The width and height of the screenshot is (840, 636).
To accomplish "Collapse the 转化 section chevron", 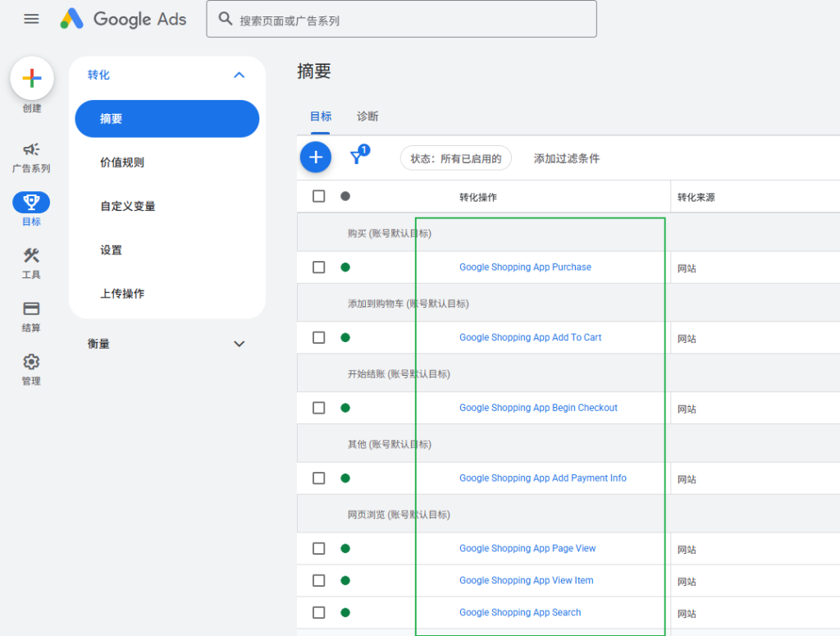I will coord(239,75).
